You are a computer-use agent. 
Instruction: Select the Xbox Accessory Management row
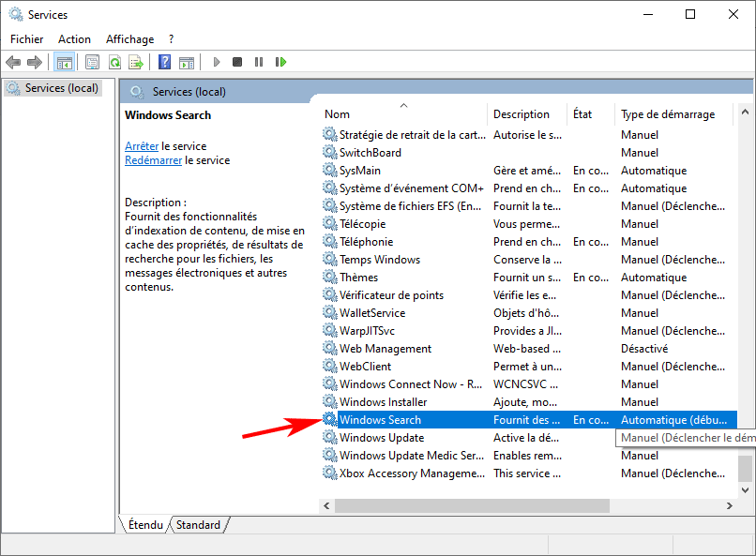529,473
